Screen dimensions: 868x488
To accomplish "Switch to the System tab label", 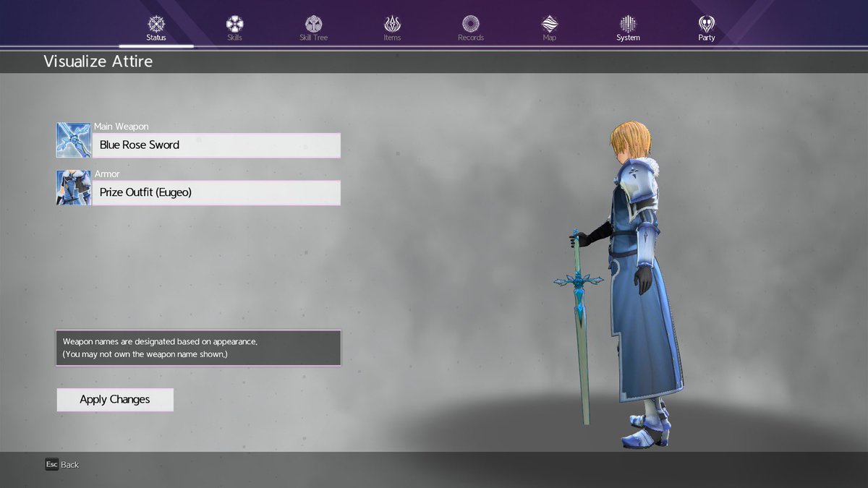I will click(628, 38).
